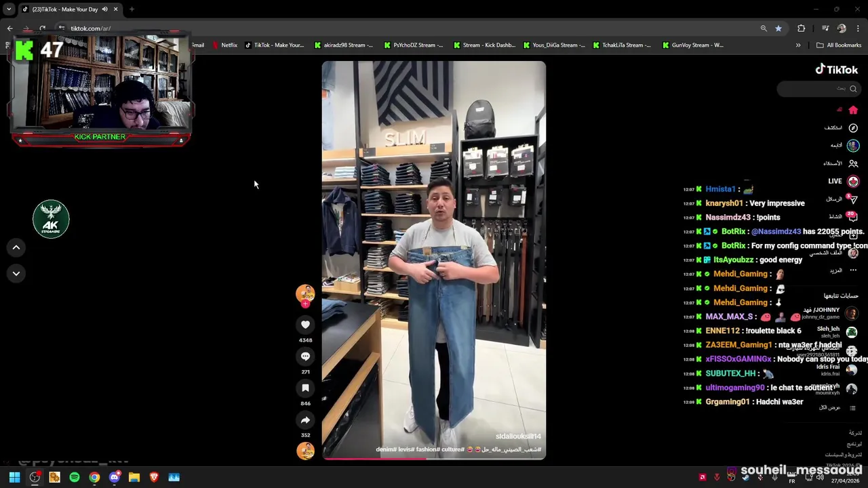Open the JOHNNY followed account

click(830, 313)
